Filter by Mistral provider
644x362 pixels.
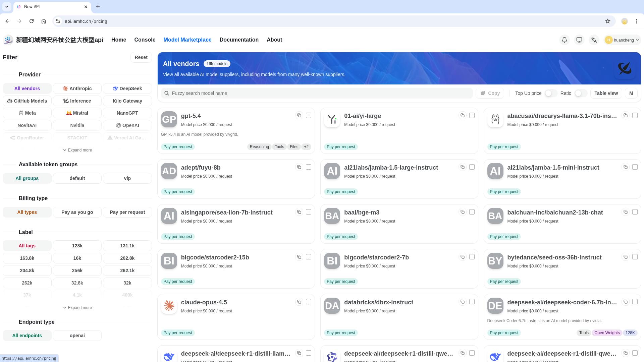coord(77,113)
